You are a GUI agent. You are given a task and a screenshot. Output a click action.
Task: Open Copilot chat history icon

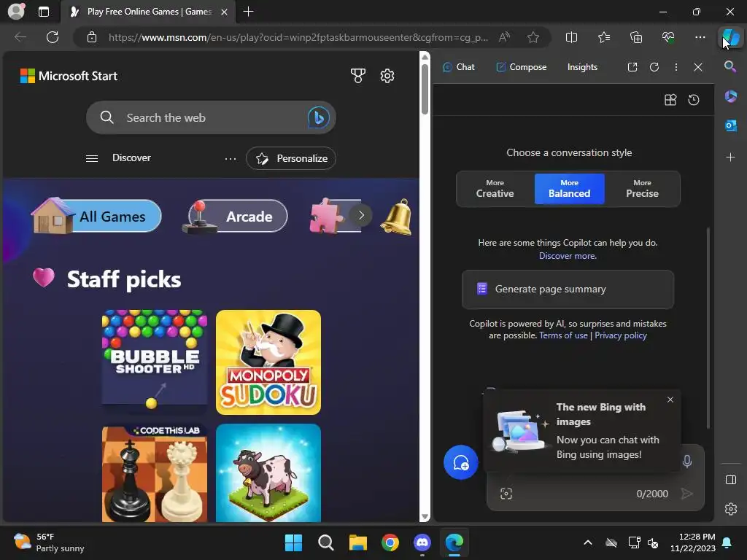pos(694,99)
